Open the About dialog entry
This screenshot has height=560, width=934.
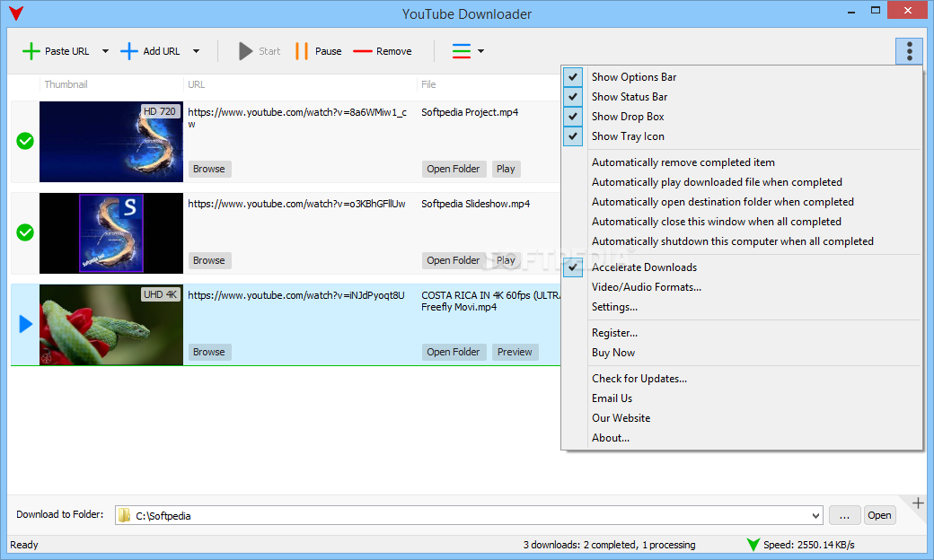[742, 437]
